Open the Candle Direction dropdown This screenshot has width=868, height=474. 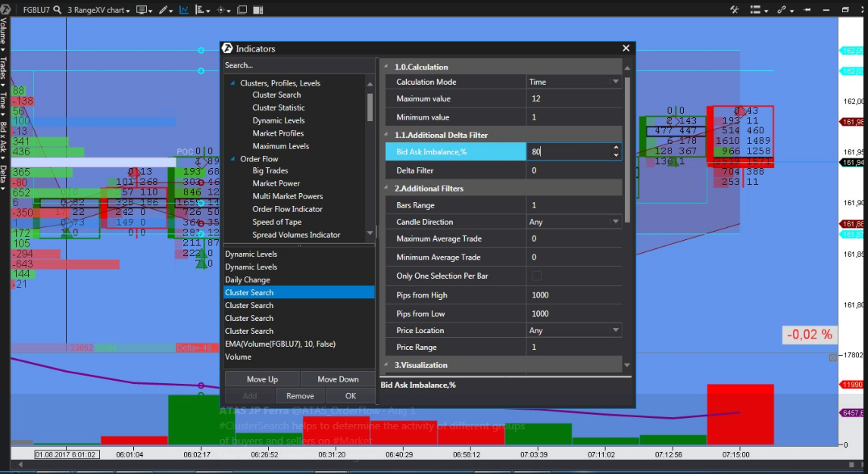[x=615, y=222]
